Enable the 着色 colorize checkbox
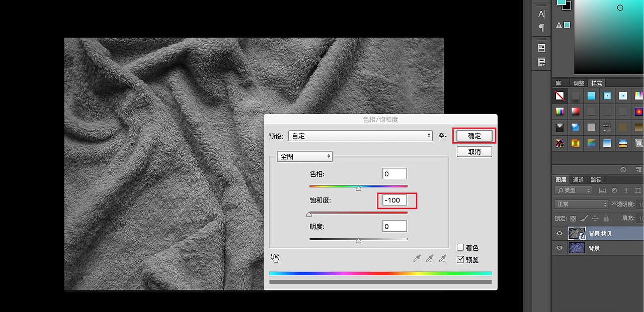Viewport: 644px width, 312px height. point(460,247)
